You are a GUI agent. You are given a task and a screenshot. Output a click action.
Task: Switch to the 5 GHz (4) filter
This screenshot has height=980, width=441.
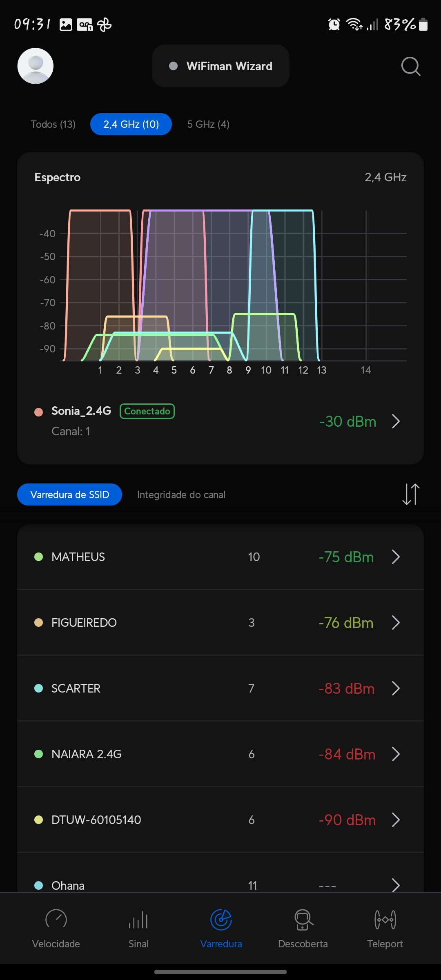coord(208,124)
